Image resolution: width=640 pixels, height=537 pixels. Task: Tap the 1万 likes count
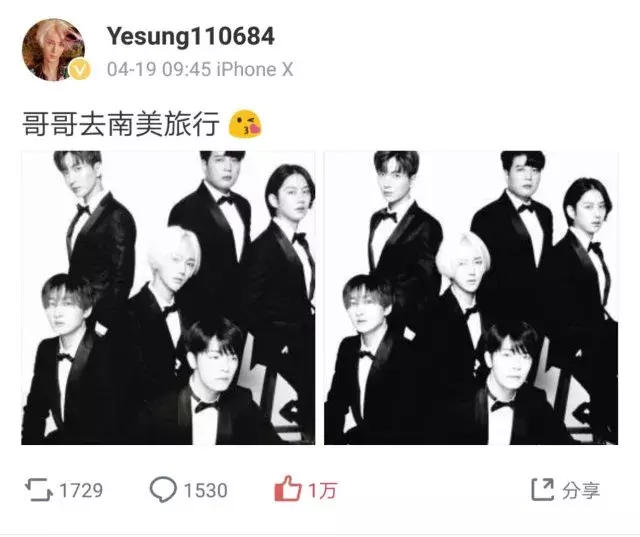click(322, 490)
